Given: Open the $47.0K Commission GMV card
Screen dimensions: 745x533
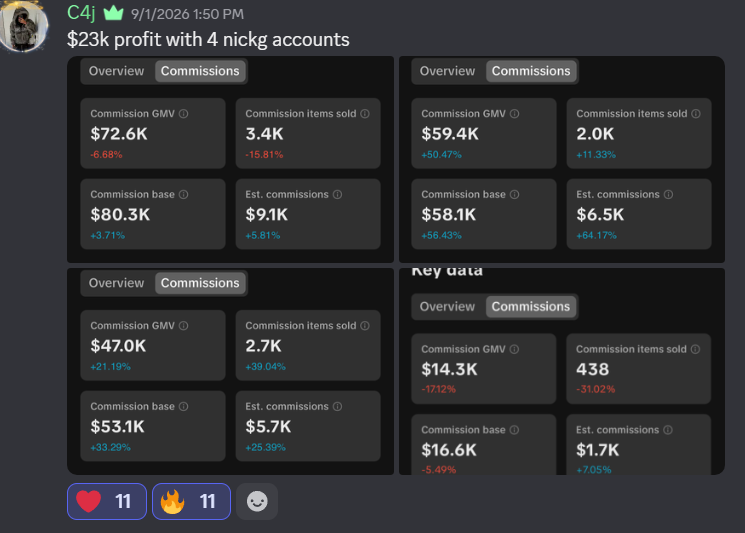Looking at the screenshot, I should pos(153,345).
